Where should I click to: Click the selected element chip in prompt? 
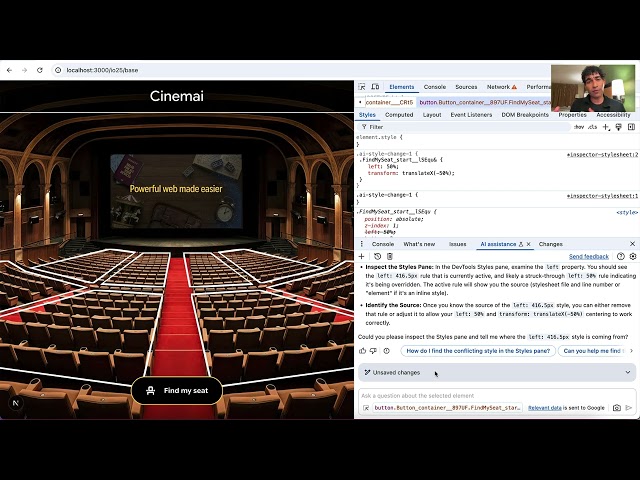pos(447,408)
